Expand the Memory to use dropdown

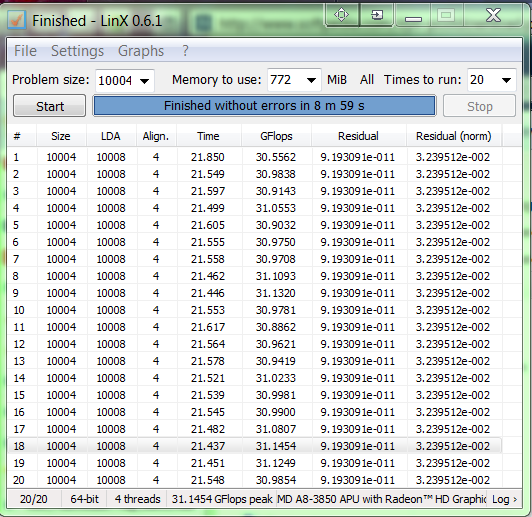pyautogui.click(x=294, y=80)
